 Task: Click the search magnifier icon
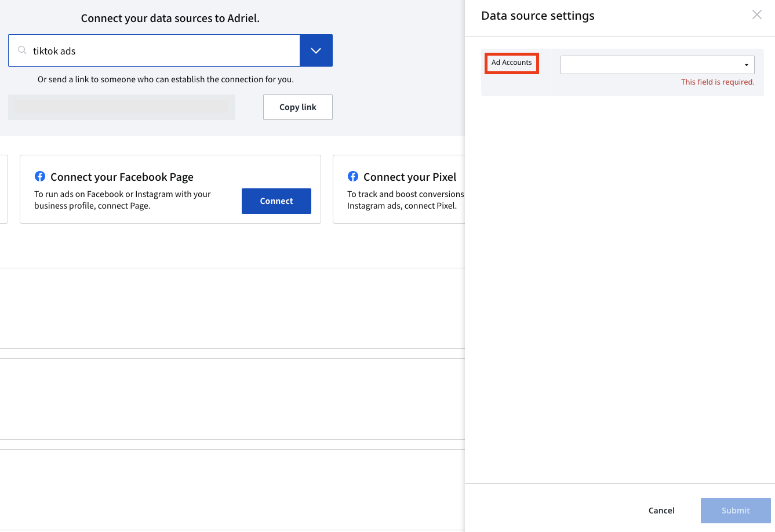tap(22, 50)
